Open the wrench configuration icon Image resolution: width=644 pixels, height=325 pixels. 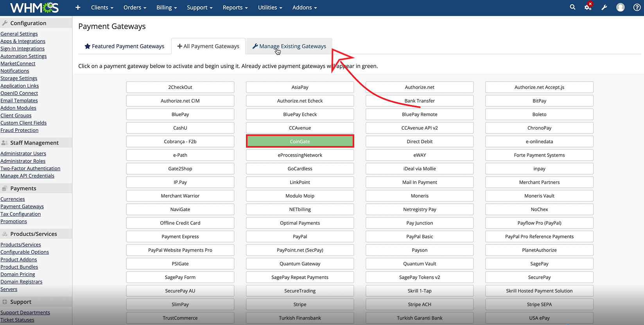coord(604,7)
